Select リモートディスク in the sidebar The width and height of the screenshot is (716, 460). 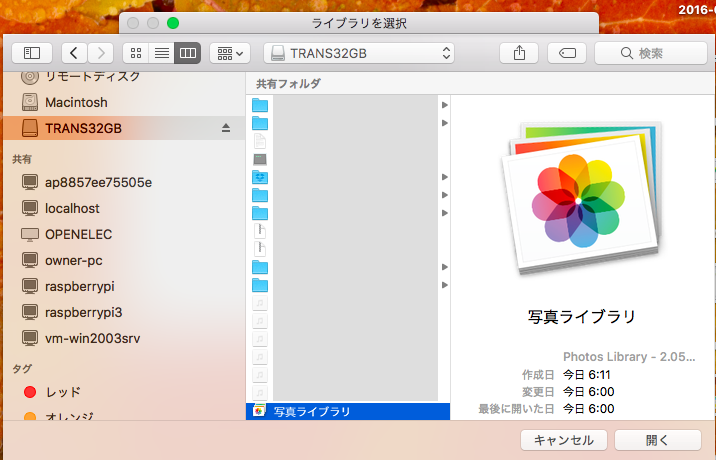[x=124, y=78]
